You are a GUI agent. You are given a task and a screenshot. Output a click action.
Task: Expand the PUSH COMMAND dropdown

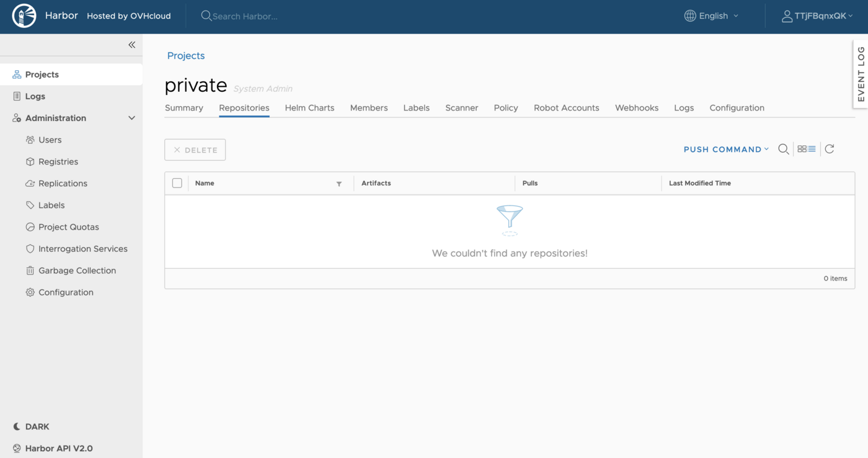(725, 149)
